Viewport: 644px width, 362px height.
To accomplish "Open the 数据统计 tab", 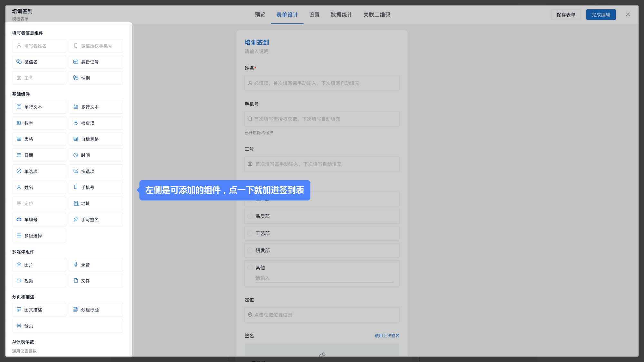I will point(341,15).
